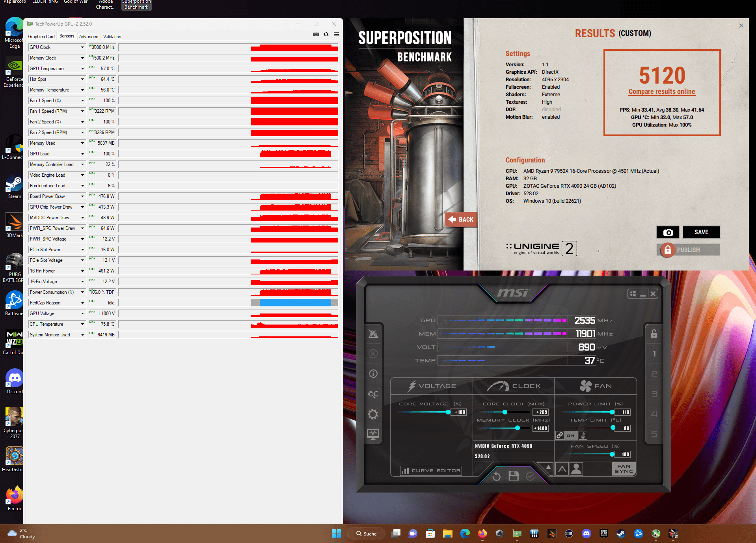
Task: Click the Superposition results screenshot camera icon
Action: (x=668, y=232)
